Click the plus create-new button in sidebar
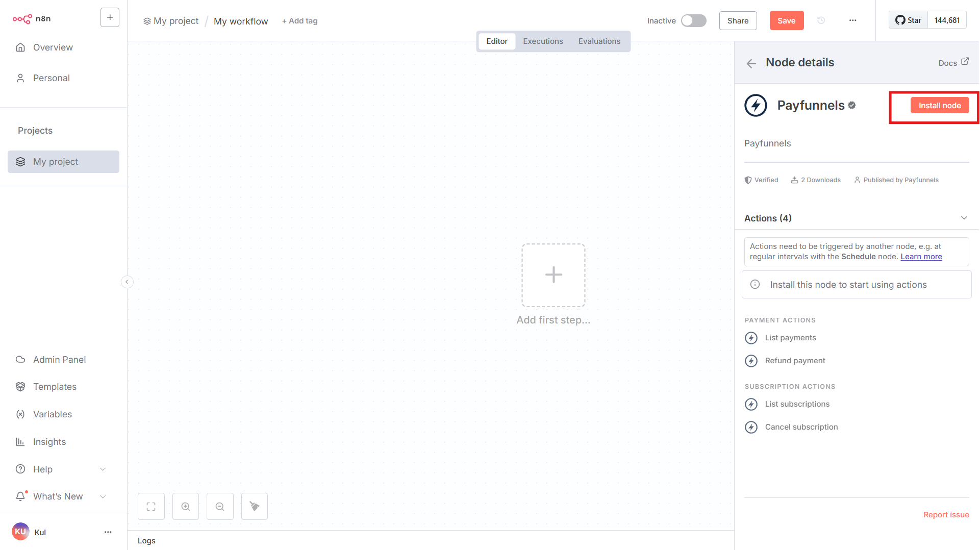The height and width of the screenshot is (550, 980). (110, 17)
